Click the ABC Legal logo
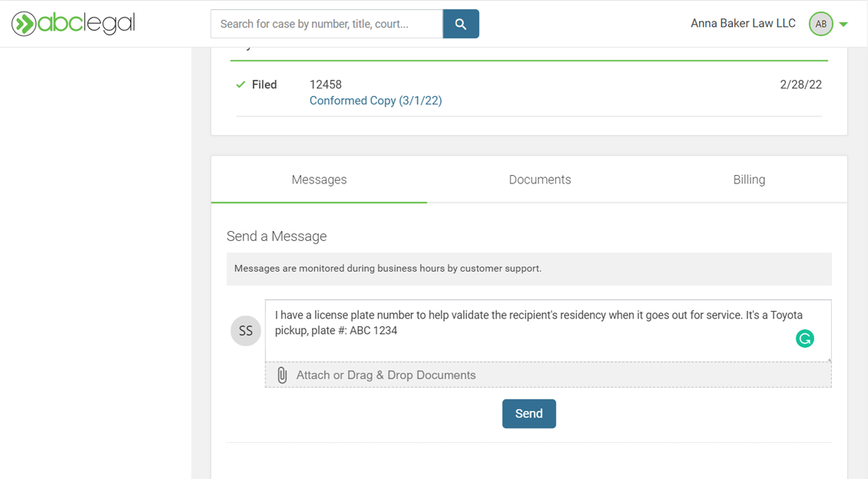Screen dimensions: 868x479 pos(74,24)
